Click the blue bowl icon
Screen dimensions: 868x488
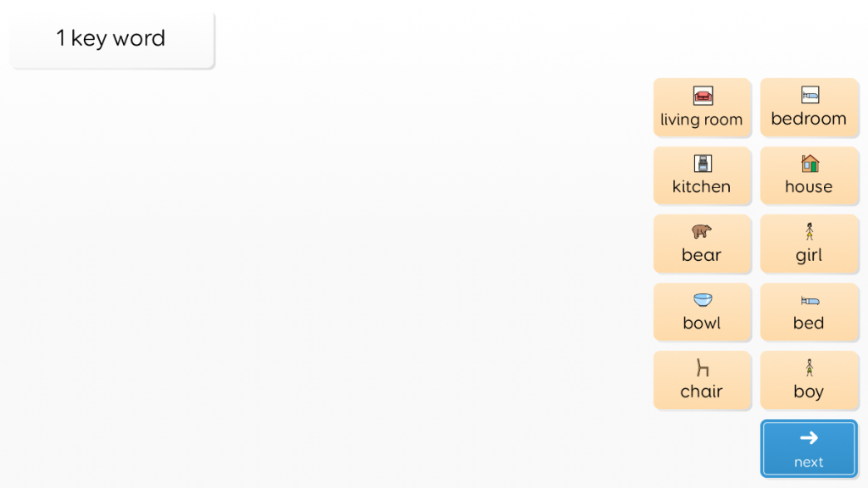(703, 300)
